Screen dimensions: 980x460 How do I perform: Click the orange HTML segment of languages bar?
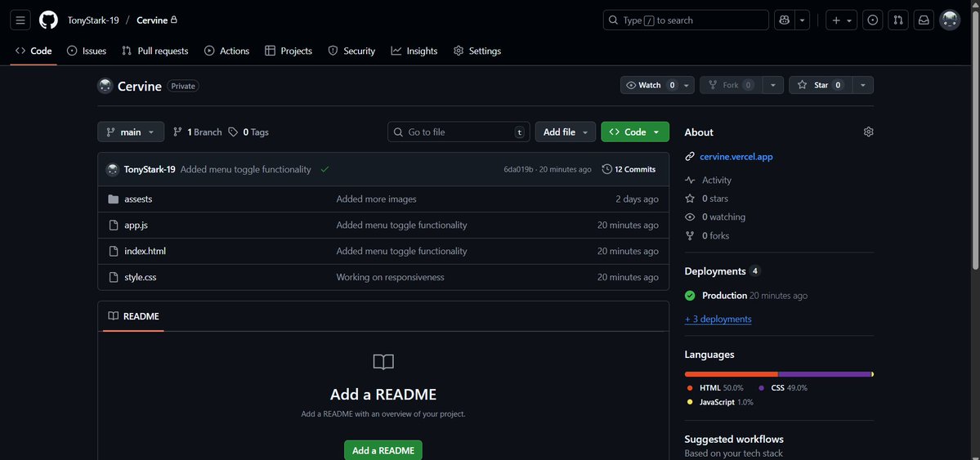[x=732, y=373]
